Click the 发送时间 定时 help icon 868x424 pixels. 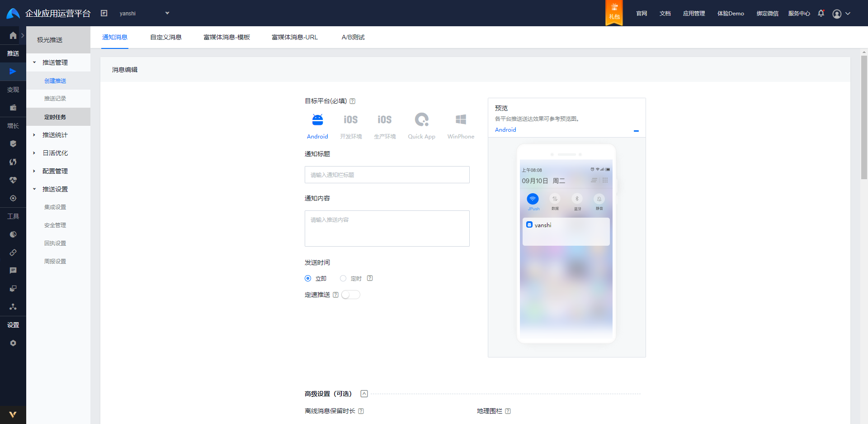click(370, 278)
